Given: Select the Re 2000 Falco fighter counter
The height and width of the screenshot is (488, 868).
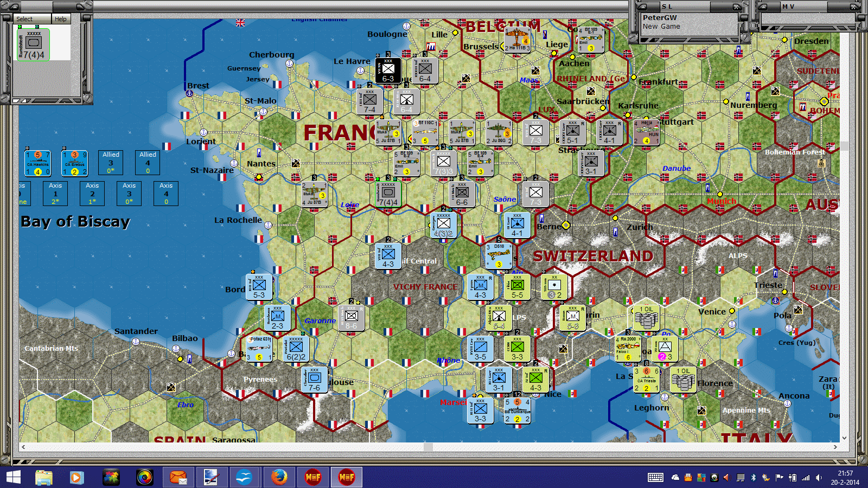Looking at the screenshot, I should coord(628,349).
